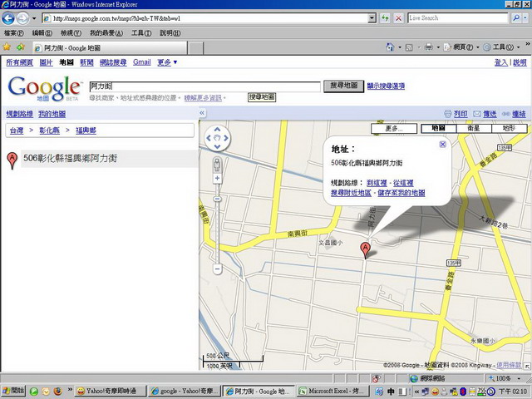The width and height of the screenshot is (532, 399).
Task: Click the 連結 link-to-page link
Action: tap(519, 114)
